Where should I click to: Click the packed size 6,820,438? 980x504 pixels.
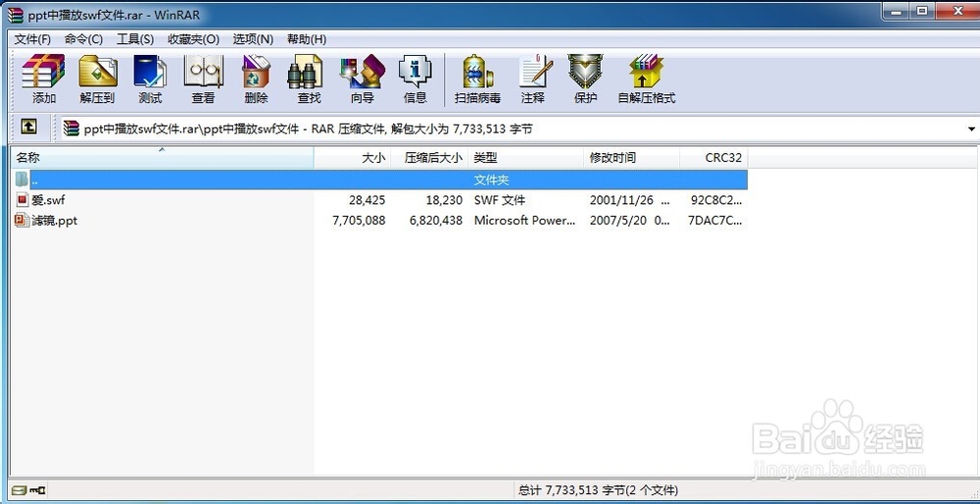click(436, 220)
